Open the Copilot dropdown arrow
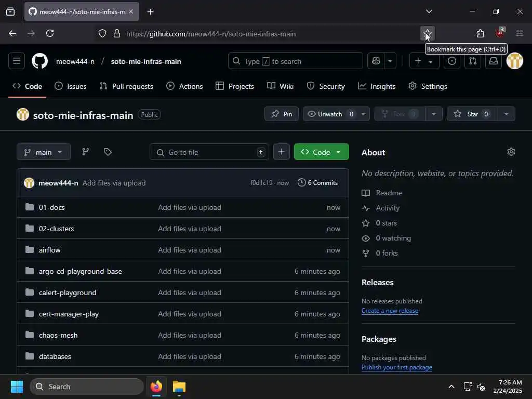The width and height of the screenshot is (532, 399). tap(390, 61)
